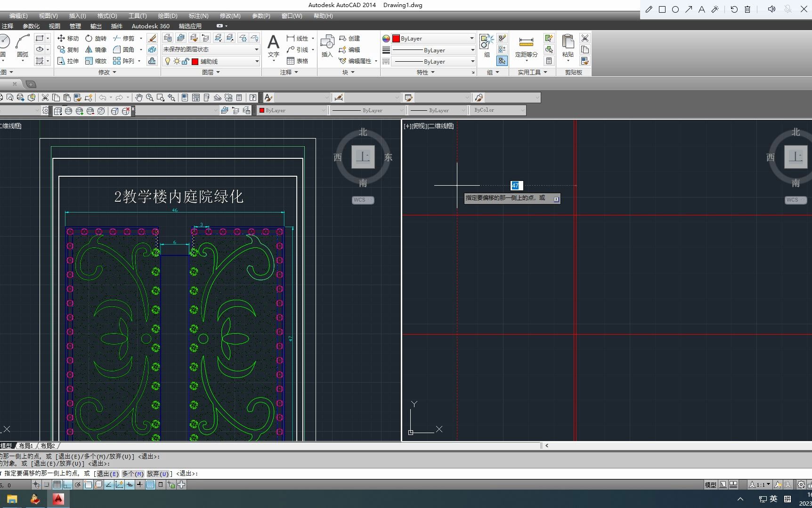Screen dimensions: 812x508
Task: Select the Pan hand tool in toolbar
Action: coord(138,98)
